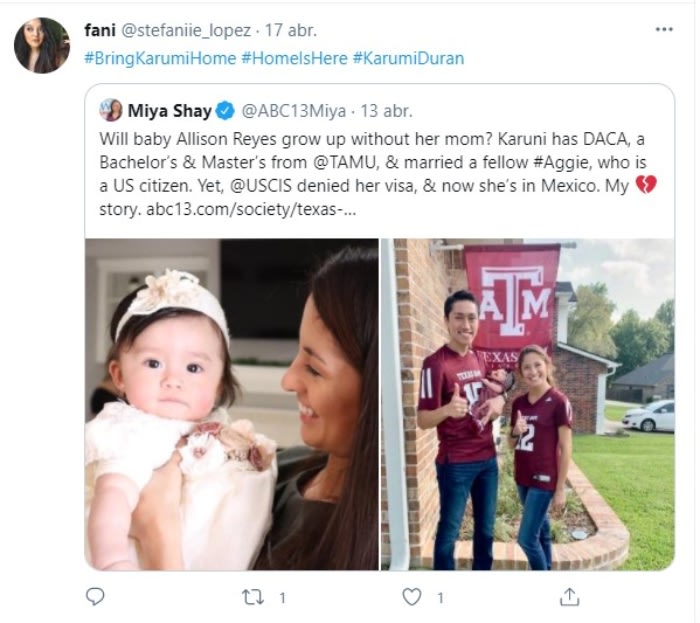
Task: Click the blue verified badge
Action: pyautogui.click(x=226, y=111)
